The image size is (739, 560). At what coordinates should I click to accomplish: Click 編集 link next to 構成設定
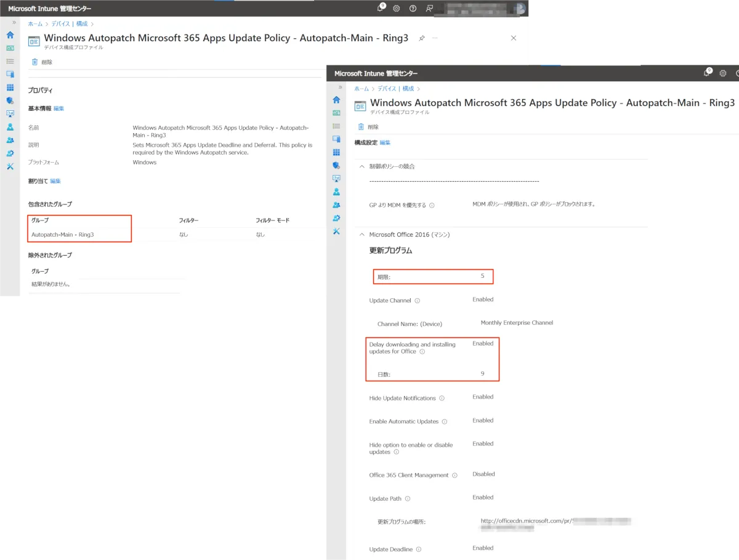pyautogui.click(x=385, y=142)
